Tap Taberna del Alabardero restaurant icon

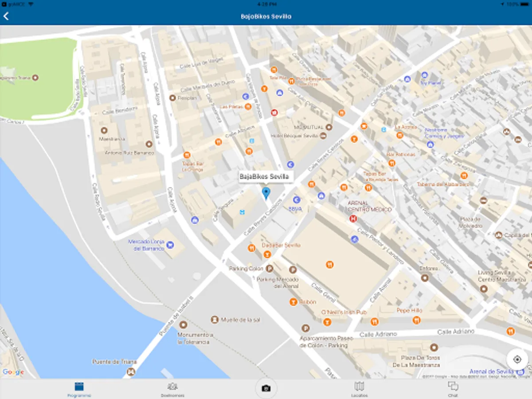pos(464,176)
